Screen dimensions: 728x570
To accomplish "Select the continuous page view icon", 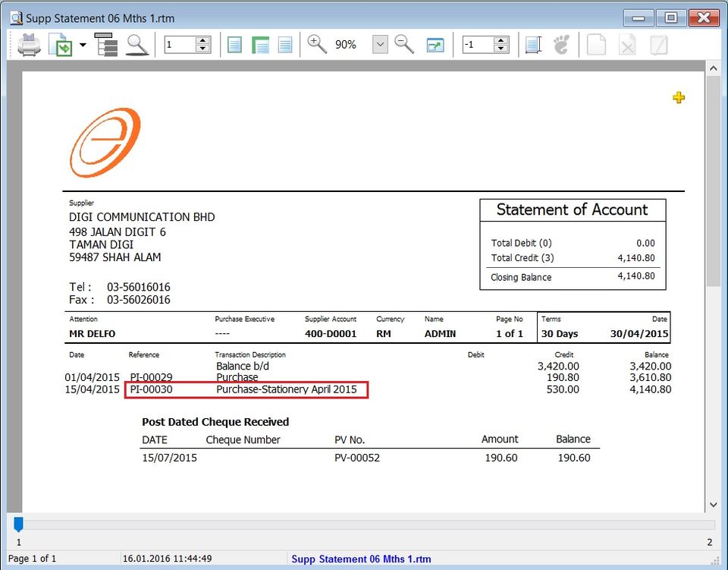I will [x=260, y=44].
